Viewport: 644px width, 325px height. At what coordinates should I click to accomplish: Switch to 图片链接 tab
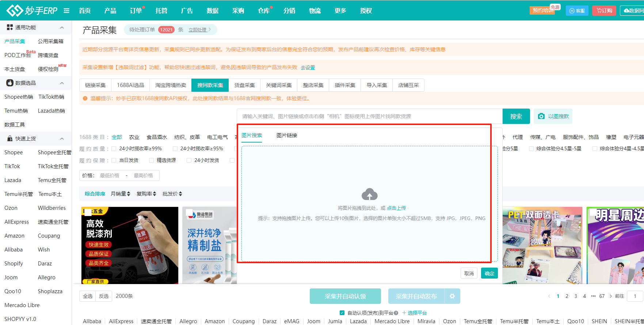point(286,135)
